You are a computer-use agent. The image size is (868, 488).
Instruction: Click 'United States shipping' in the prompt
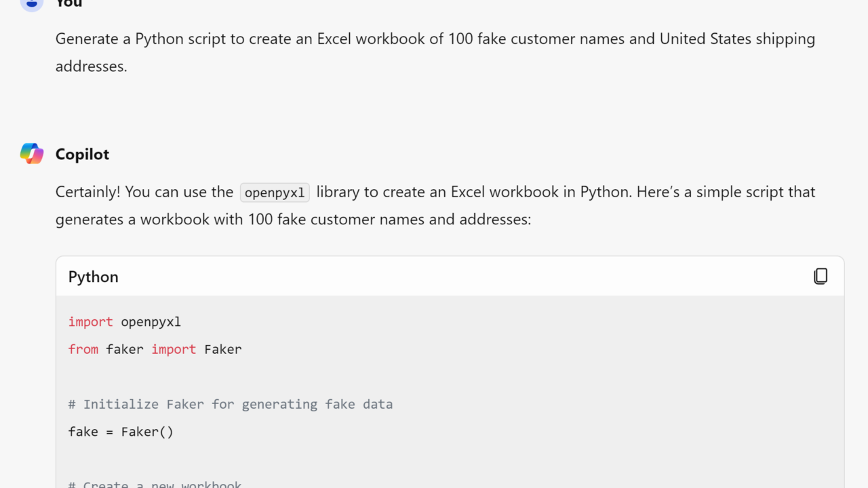point(737,39)
